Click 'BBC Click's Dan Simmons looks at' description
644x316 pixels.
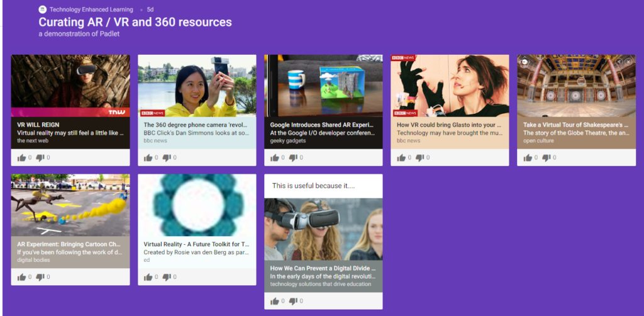pyautogui.click(x=197, y=133)
